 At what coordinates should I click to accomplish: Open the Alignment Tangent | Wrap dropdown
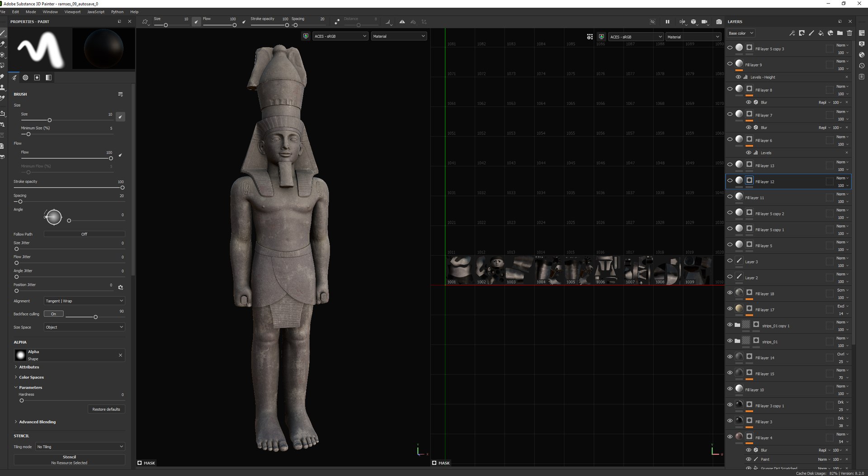tap(84, 301)
